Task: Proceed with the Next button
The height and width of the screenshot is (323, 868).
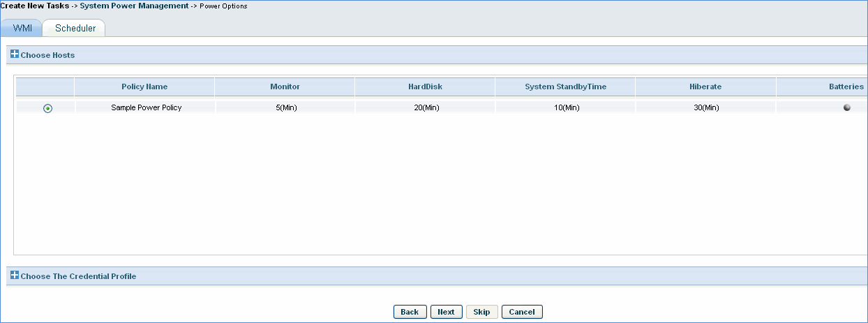Action: point(446,312)
